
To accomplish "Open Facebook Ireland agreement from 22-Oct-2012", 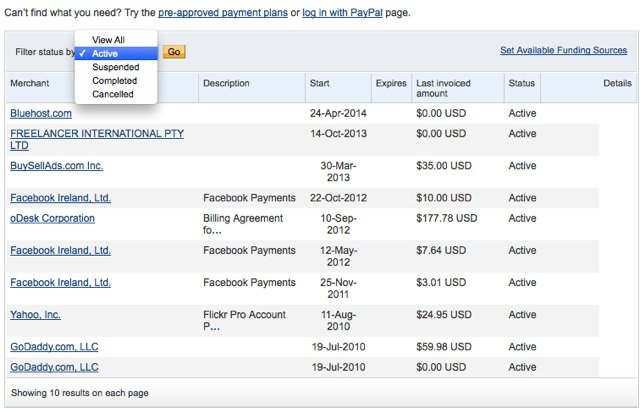I will click(x=60, y=198).
